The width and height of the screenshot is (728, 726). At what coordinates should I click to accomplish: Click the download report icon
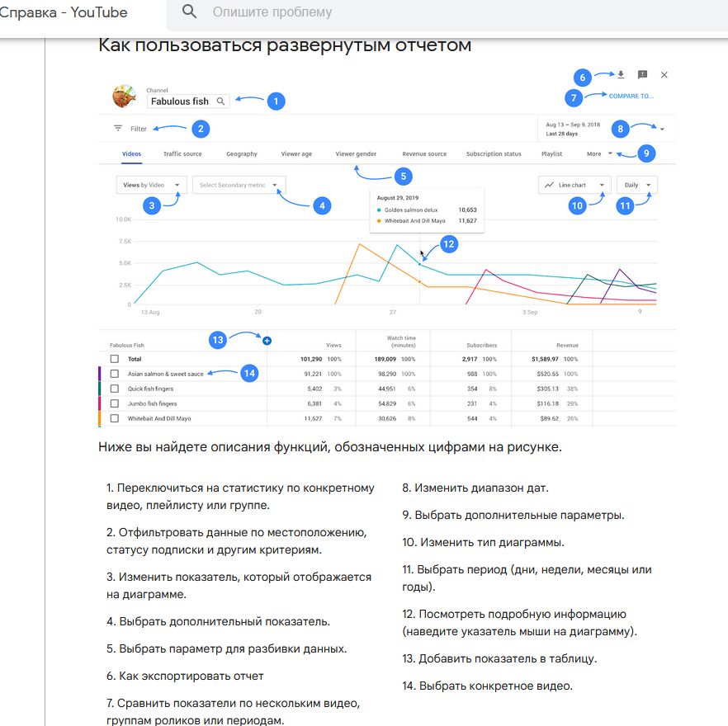tap(621, 74)
